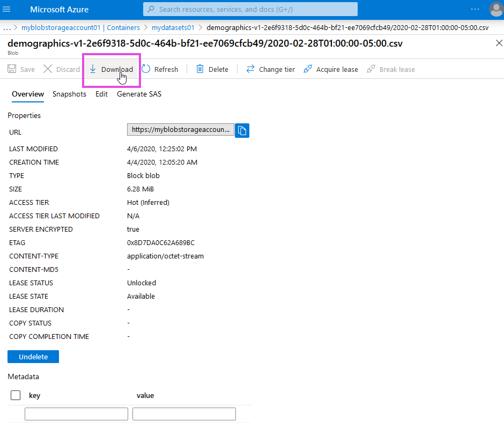Select the 'Block blob' type value
504x437 pixels.
tap(143, 175)
